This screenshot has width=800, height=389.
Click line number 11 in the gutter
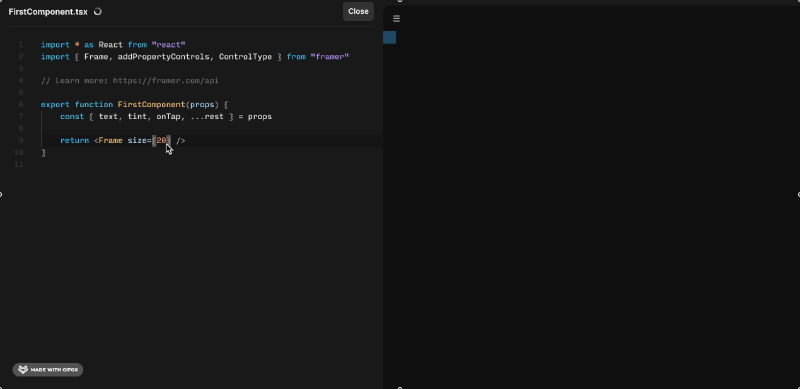[x=19, y=164]
